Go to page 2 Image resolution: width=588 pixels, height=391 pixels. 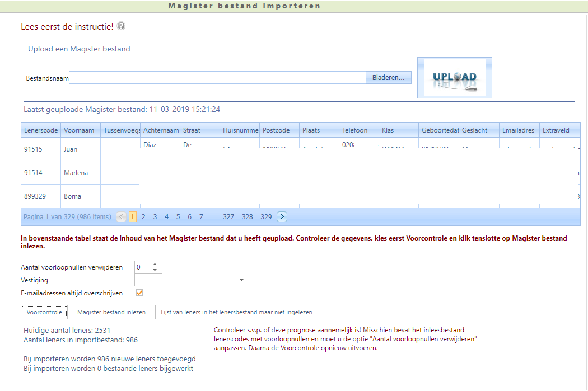coord(143,217)
